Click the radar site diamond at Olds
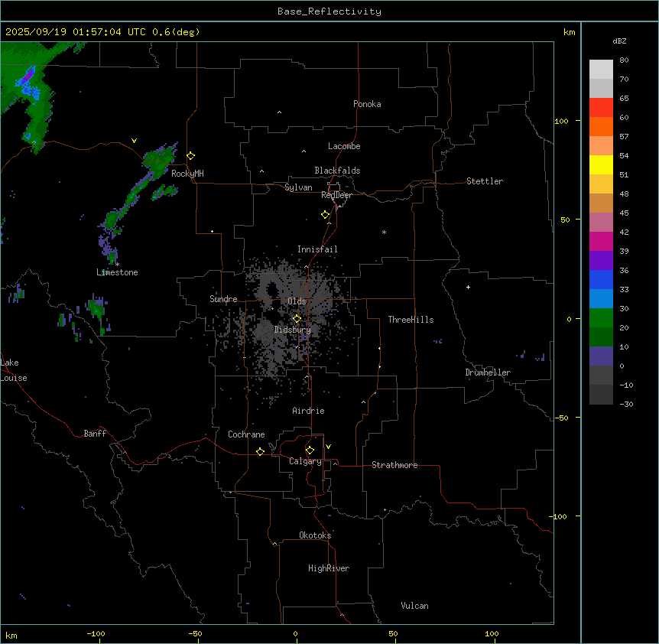 click(x=297, y=319)
